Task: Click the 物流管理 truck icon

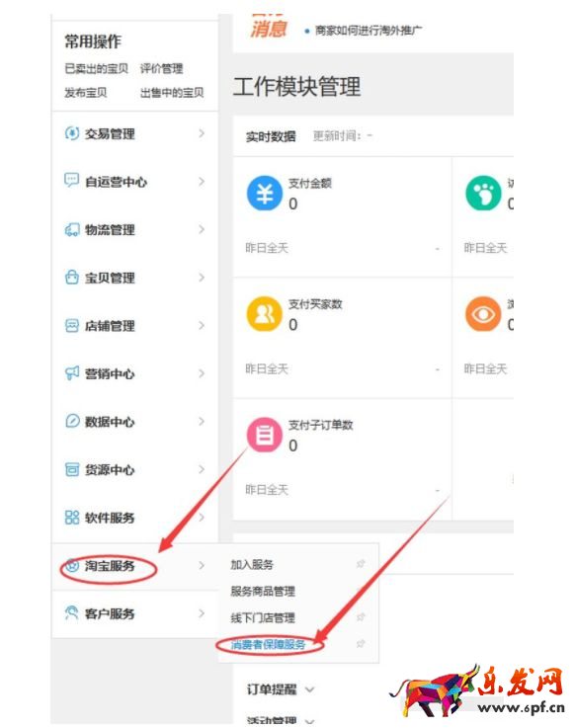Action: 71,229
